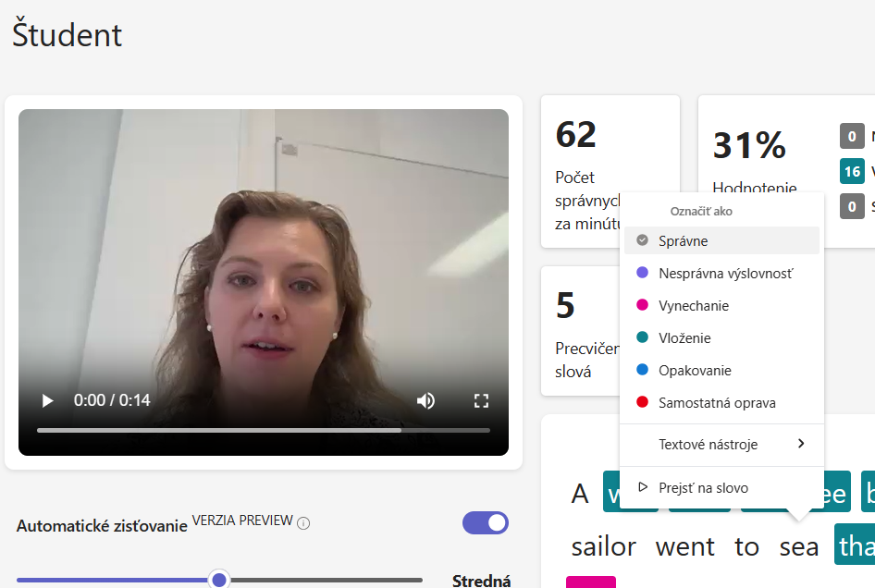Click the word "went" in the passage
The width and height of the screenshot is (875, 588).
pos(685,546)
